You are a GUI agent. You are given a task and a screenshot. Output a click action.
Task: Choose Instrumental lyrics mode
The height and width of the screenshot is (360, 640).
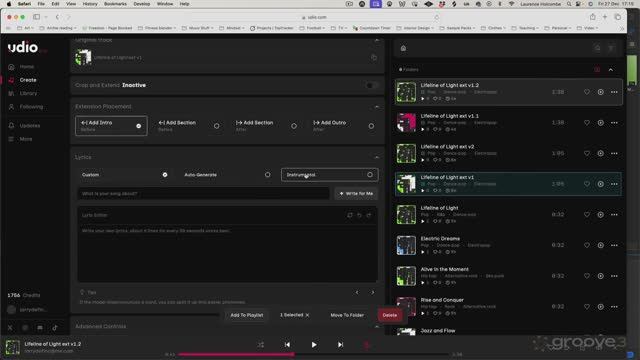[x=329, y=175]
